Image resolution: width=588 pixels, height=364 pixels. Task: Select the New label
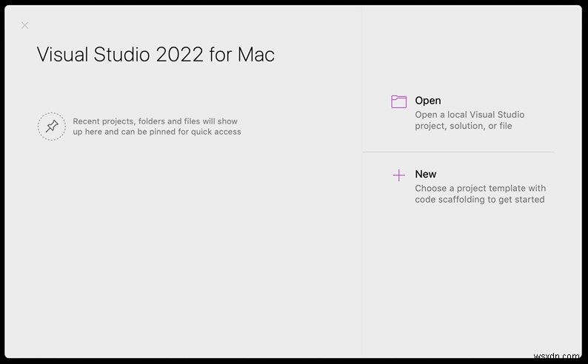[x=426, y=174]
